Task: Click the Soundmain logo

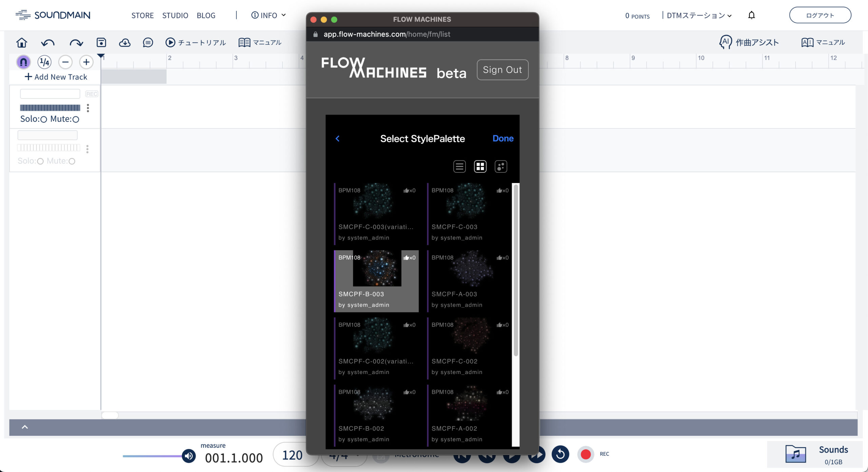Action: point(53,15)
